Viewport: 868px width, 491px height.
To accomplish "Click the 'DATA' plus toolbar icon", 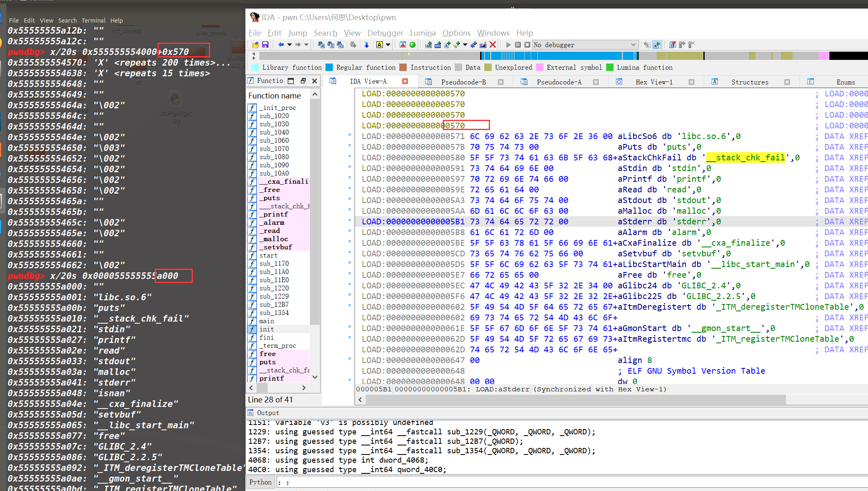I will click(438, 45).
